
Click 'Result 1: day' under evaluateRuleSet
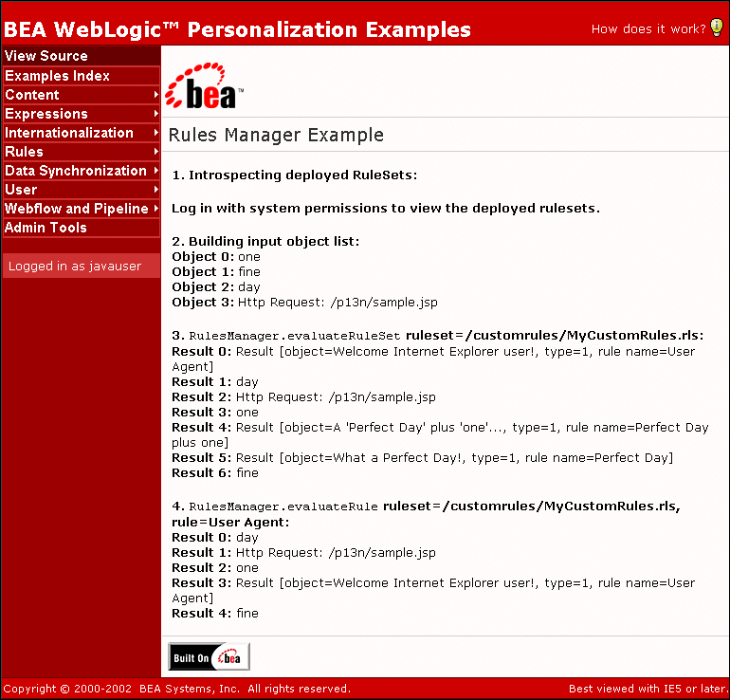(x=215, y=382)
